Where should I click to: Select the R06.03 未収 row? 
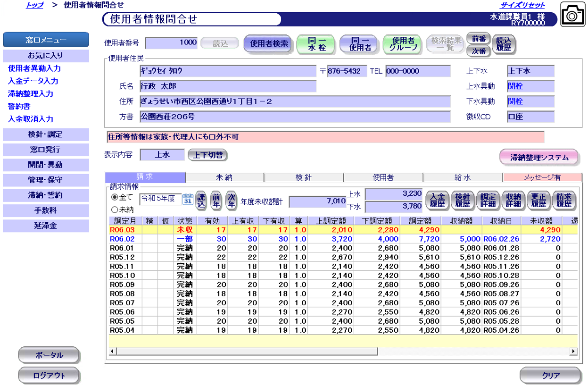coord(343,230)
